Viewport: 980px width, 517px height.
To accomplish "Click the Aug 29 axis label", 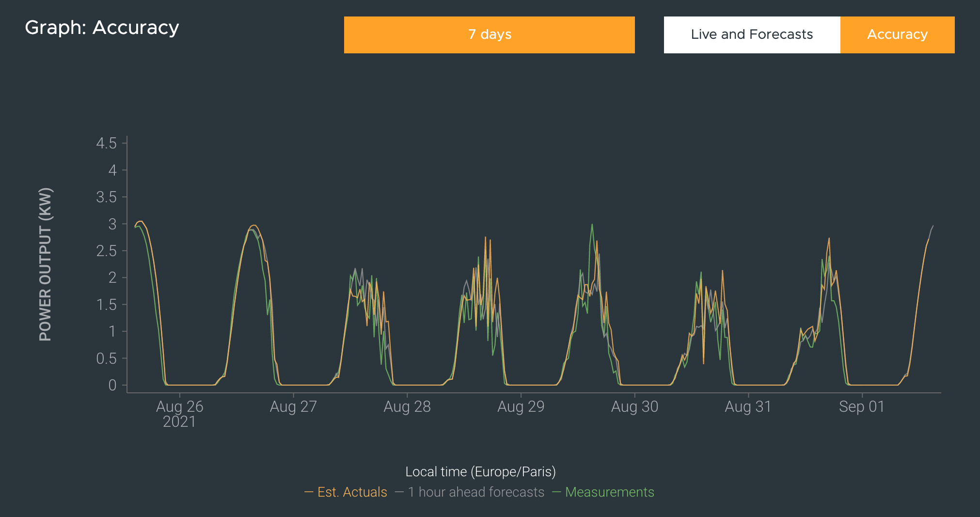I will pos(521,406).
